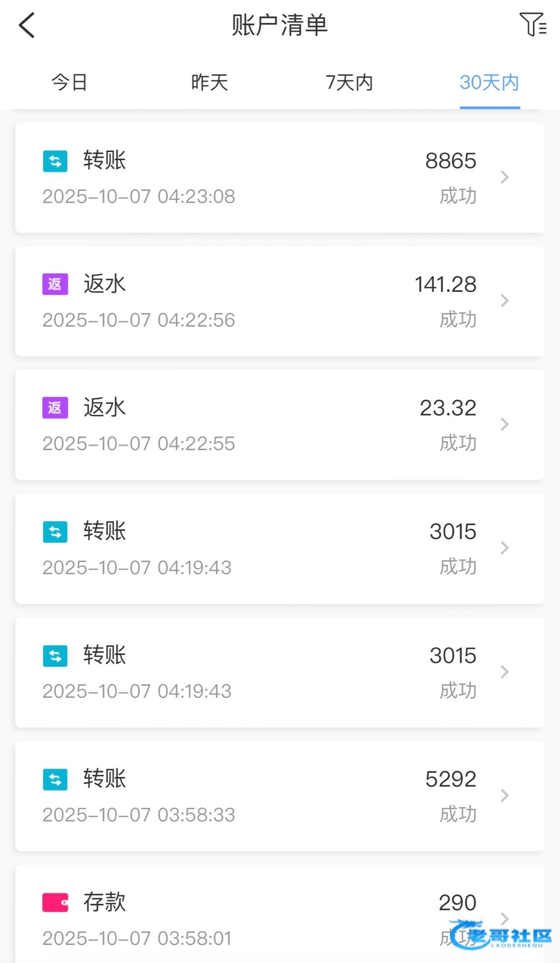Open the 存款 290 record
The width and height of the screenshot is (560, 963).
coord(280,915)
